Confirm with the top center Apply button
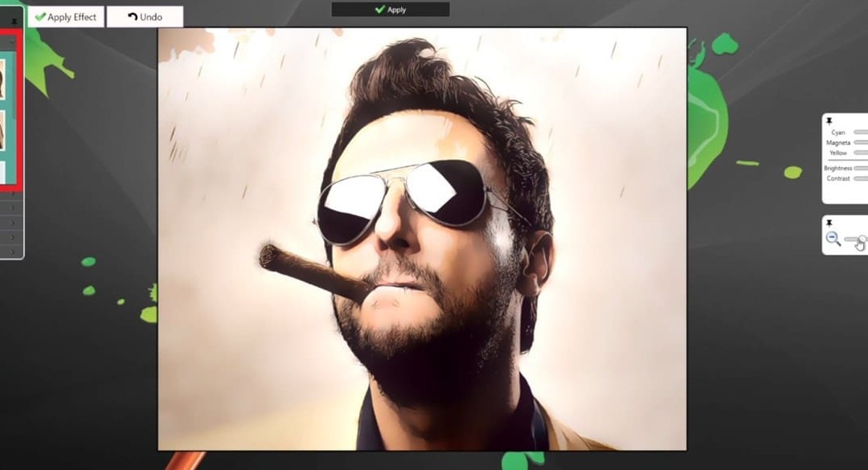Viewport: 868px width, 470px height. tap(391, 10)
